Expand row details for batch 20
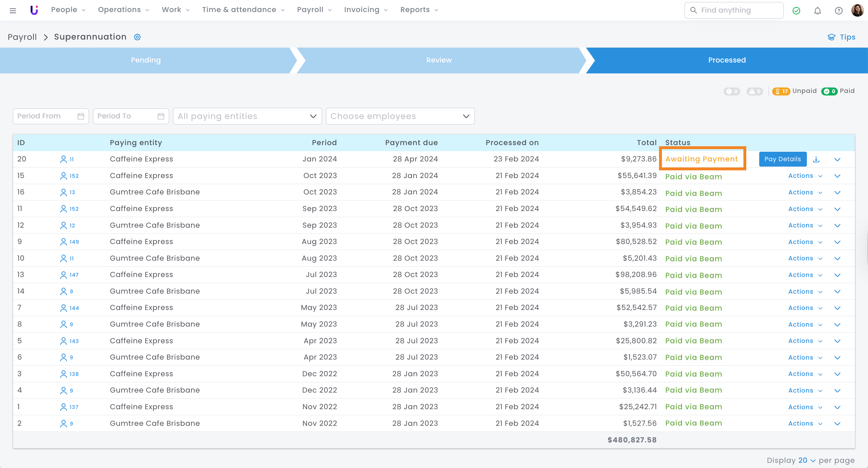 point(837,159)
